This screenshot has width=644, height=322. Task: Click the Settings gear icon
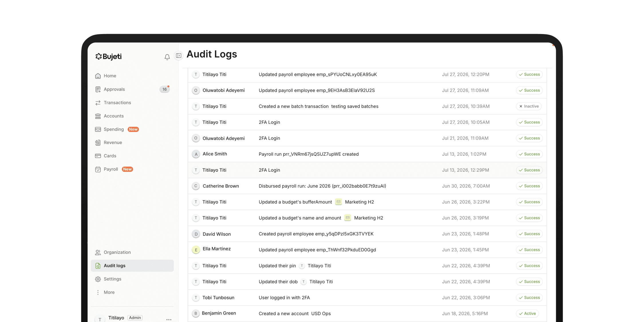click(98, 279)
